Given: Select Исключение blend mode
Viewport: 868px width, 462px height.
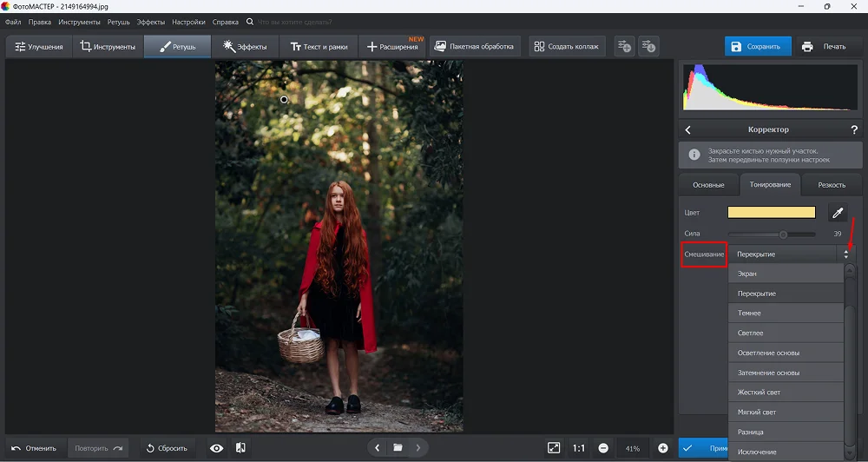Looking at the screenshot, I should tap(786, 452).
